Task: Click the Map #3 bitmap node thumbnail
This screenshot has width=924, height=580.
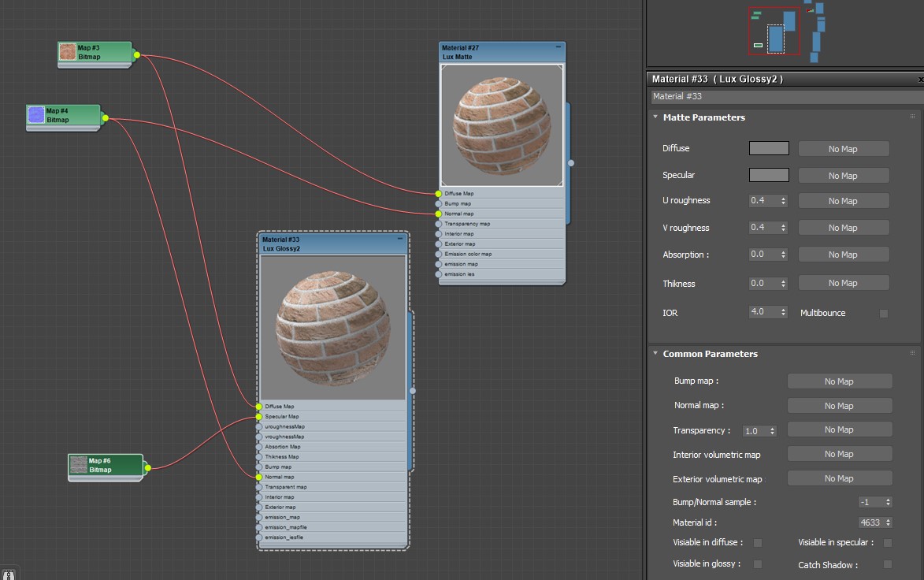Action: [x=68, y=53]
